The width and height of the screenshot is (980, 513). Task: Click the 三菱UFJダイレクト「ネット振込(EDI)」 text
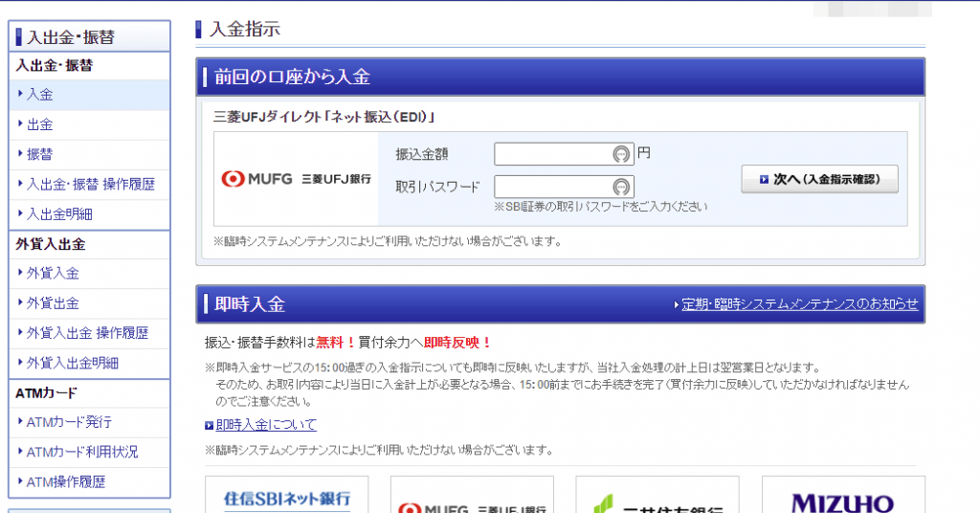pyautogui.click(x=323, y=117)
